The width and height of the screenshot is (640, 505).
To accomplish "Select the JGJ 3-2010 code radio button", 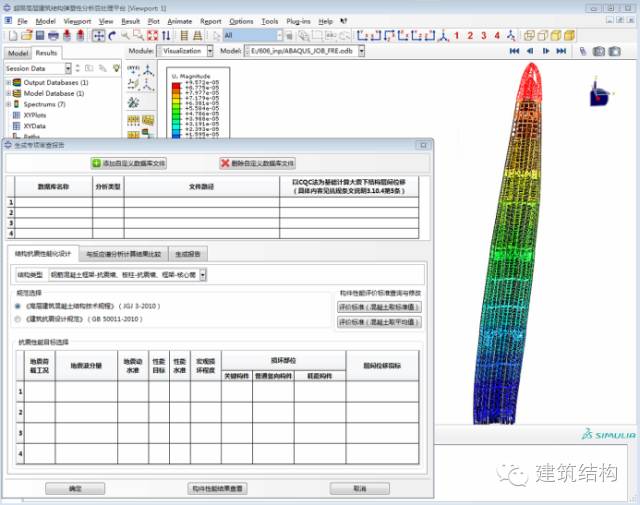I will (18, 306).
